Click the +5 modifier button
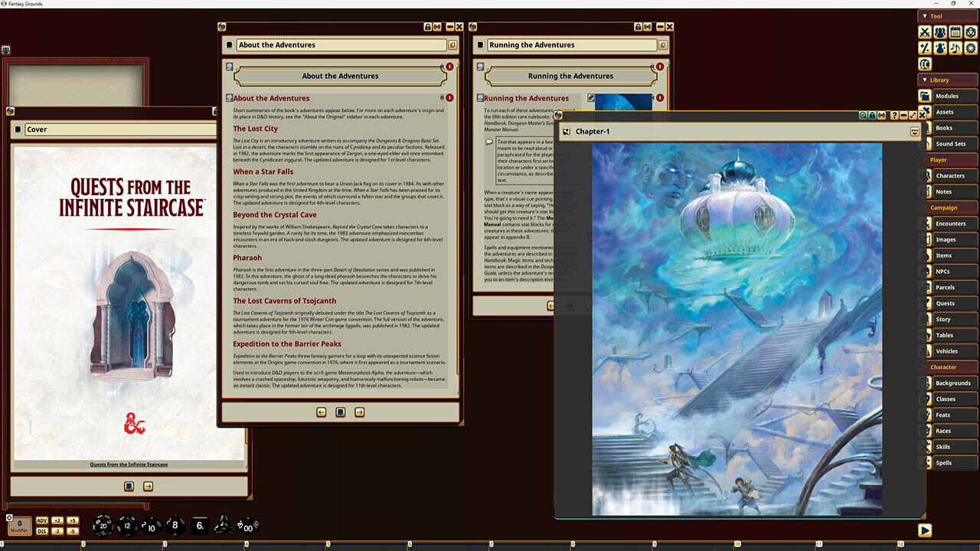 [x=72, y=520]
